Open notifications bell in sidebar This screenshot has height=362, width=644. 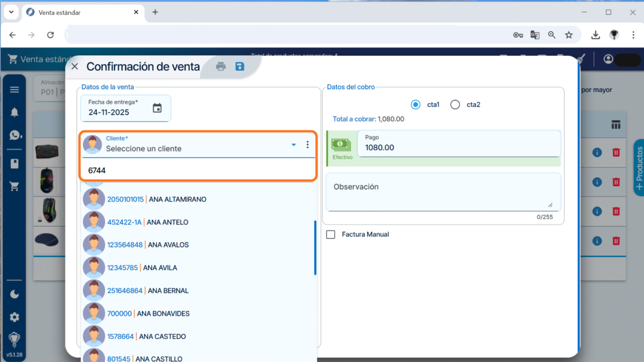pos(14,112)
